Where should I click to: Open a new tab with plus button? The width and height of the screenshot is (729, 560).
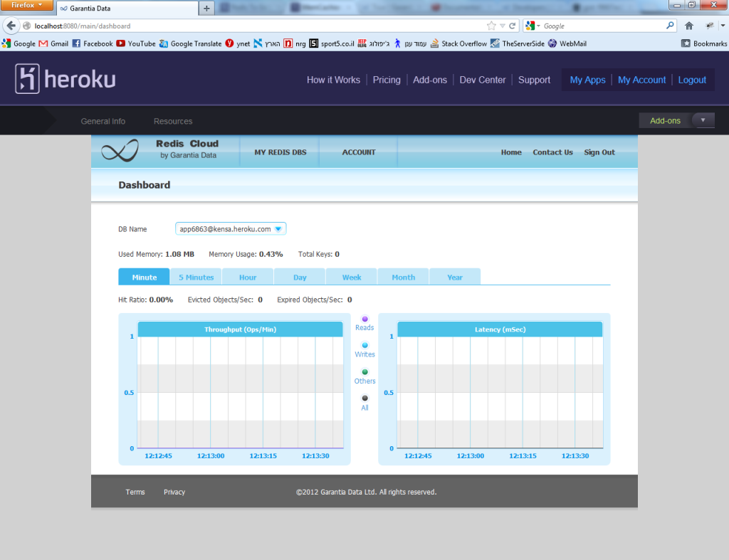pyautogui.click(x=207, y=9)
